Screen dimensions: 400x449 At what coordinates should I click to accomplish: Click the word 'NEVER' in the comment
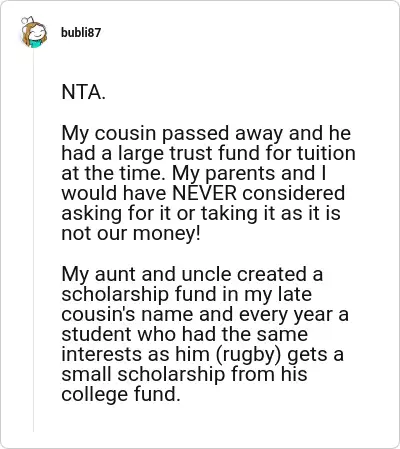[x=205, y=193]
